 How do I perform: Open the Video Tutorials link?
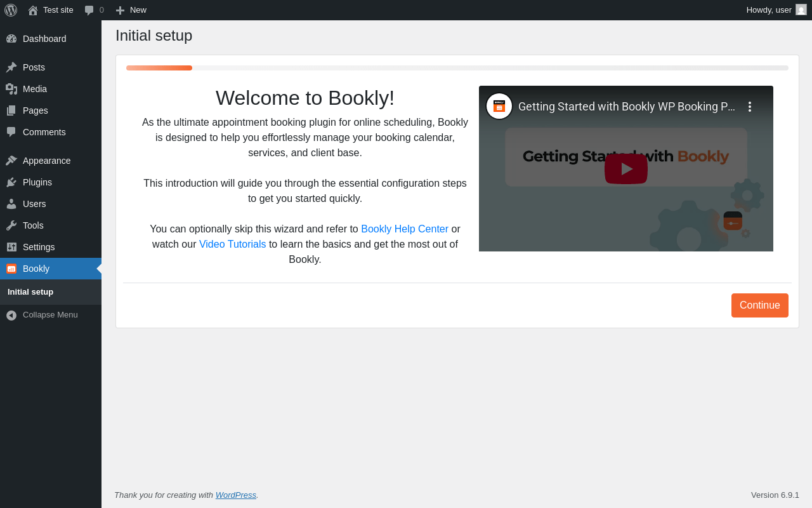click(x=233, y=244)
